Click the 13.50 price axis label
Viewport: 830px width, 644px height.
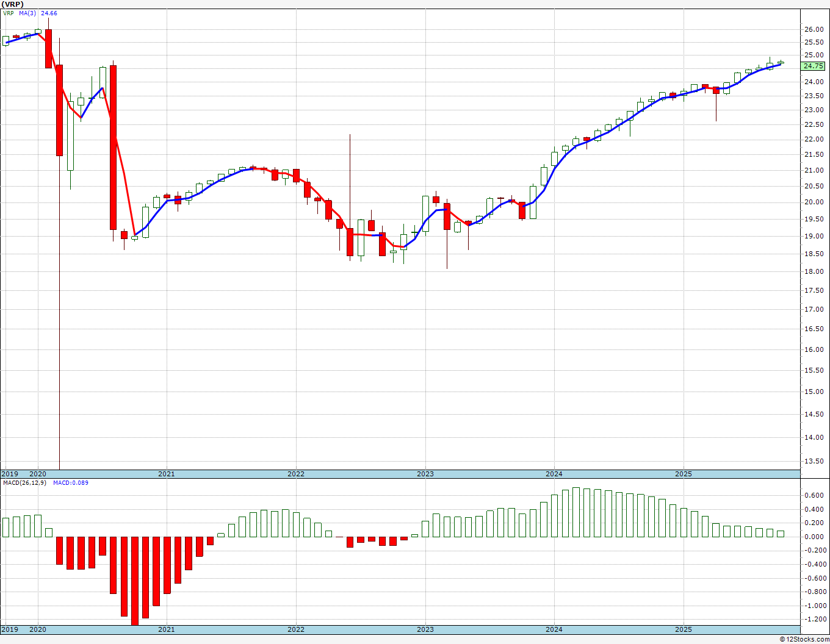pyautogui.click(x=813, y=461)
